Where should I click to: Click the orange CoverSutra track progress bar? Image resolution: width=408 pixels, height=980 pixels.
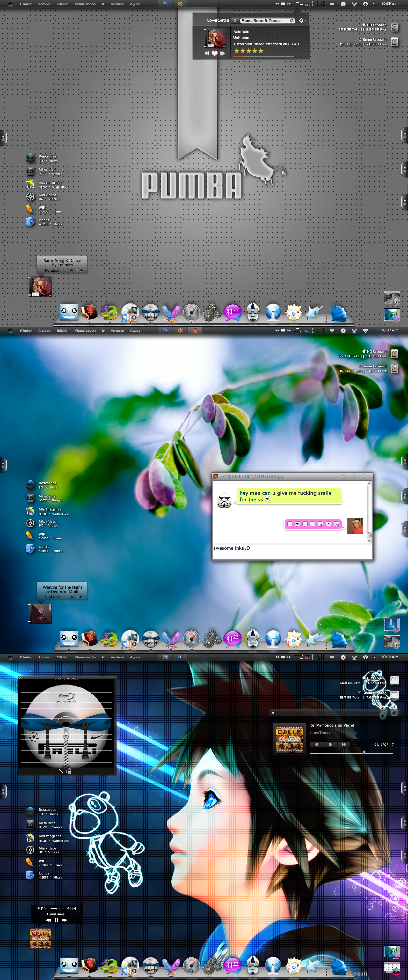[x=264, y=56]
